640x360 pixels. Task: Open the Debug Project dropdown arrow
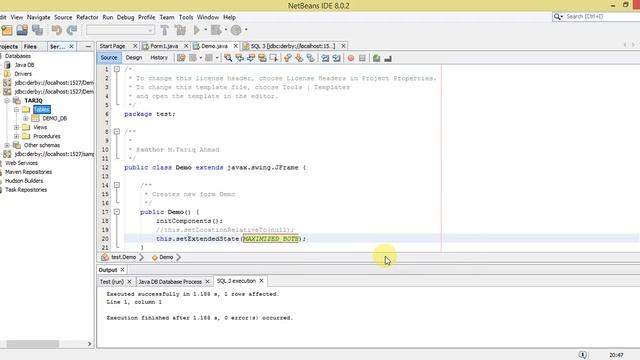(226, 30)
